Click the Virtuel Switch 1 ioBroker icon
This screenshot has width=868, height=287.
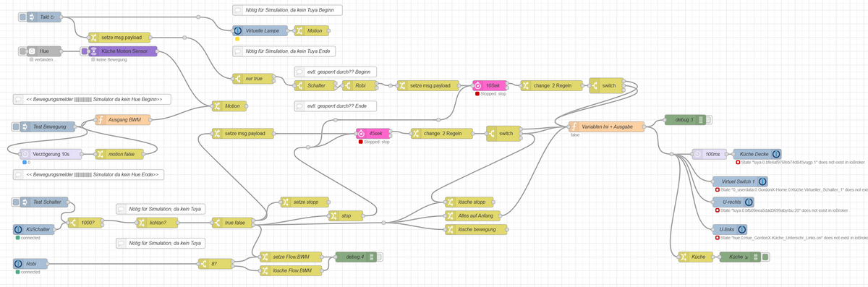762,181
